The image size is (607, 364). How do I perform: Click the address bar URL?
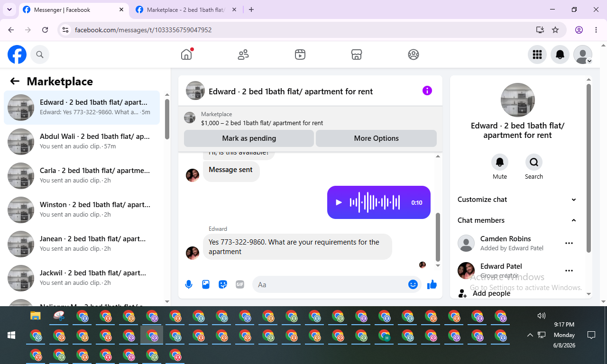click(x=143, y=30)
